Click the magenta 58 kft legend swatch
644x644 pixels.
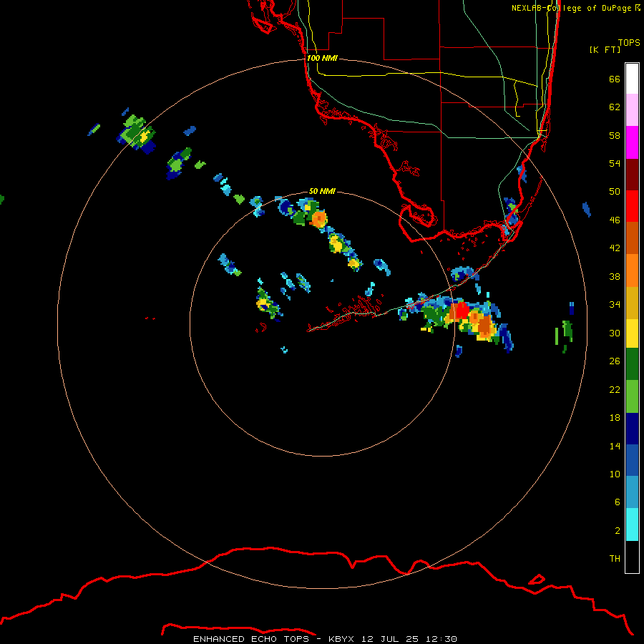pos(632,142)
